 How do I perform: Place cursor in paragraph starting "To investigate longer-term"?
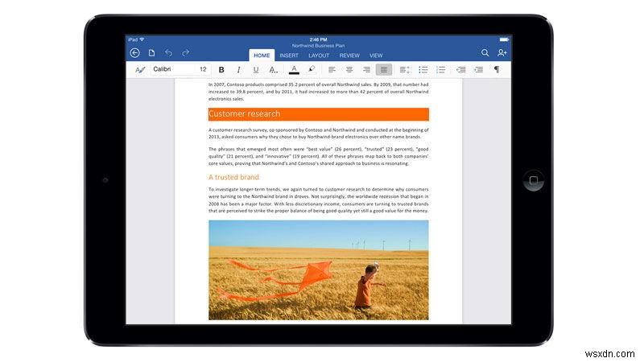[x=318, y=200]
